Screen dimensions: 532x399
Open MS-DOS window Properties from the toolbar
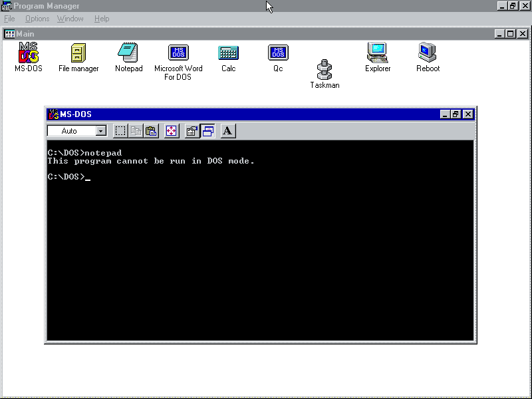click(192, 130)
